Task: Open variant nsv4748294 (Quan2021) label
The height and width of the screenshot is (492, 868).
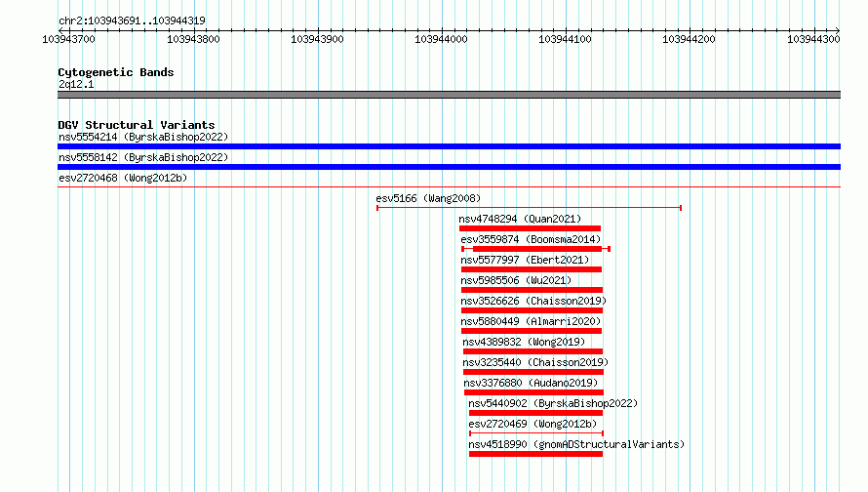Action: (520, 219)
